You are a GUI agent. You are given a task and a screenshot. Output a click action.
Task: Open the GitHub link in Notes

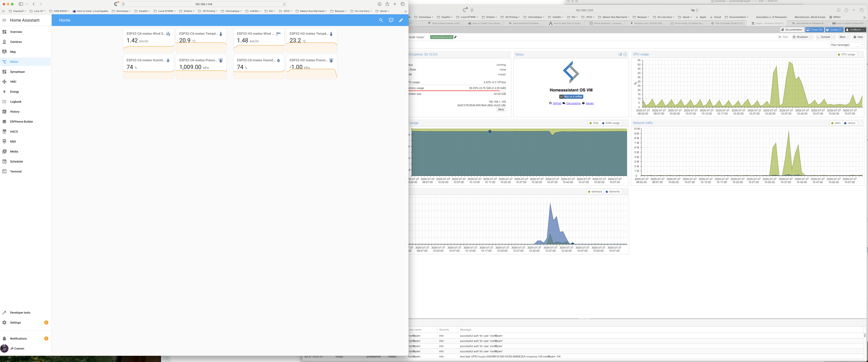[x=557, y=103]
